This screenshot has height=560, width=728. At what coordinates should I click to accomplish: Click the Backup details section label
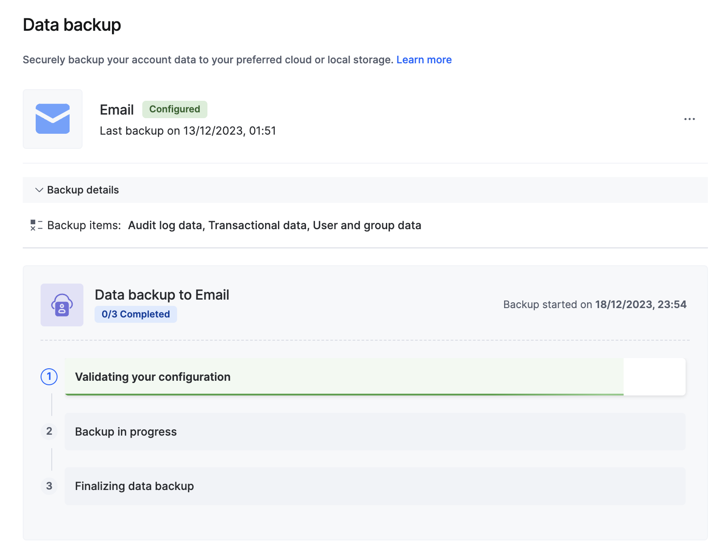click(83, 190)
